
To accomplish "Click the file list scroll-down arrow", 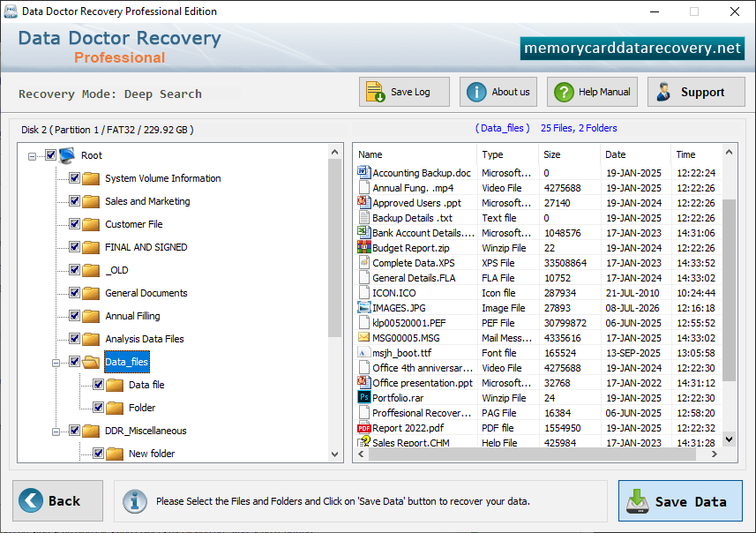I will pyautogui.click(x=729, y=439).
